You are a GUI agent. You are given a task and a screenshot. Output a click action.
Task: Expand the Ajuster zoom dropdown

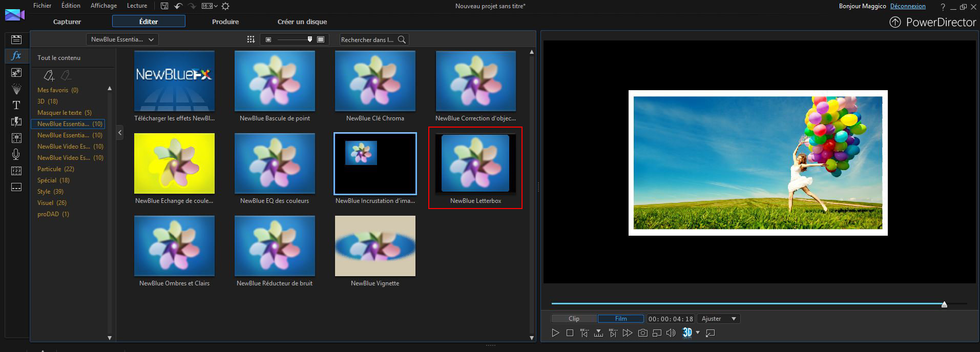pos(718,319)
